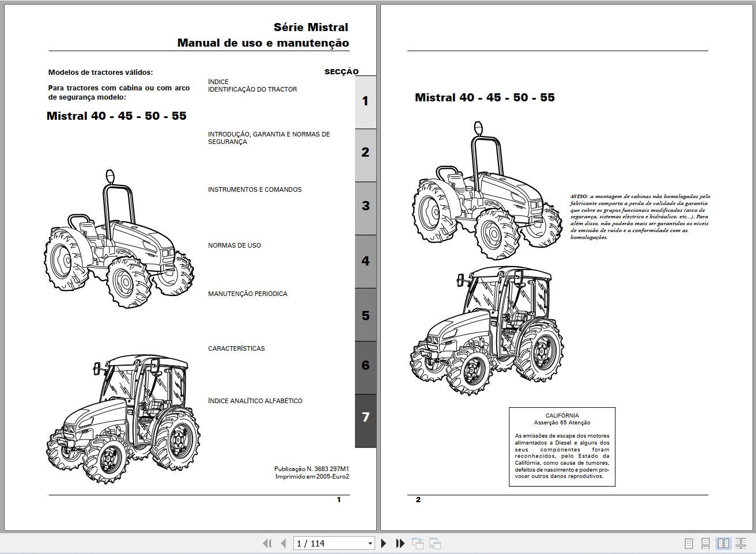This screenshot has height=554, width=756.
Task: Open the page number dropdown
Action: coord(370,543)
